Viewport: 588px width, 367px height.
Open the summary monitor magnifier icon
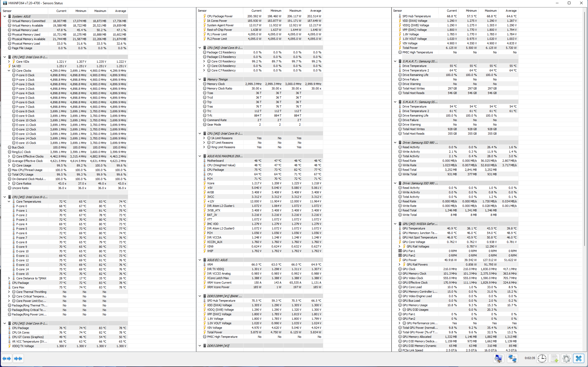pos(498,359)
